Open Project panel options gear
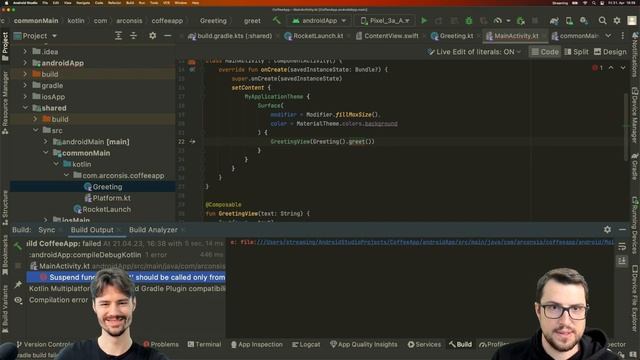Viewport: 640px width, 360px height. point(152,36)
